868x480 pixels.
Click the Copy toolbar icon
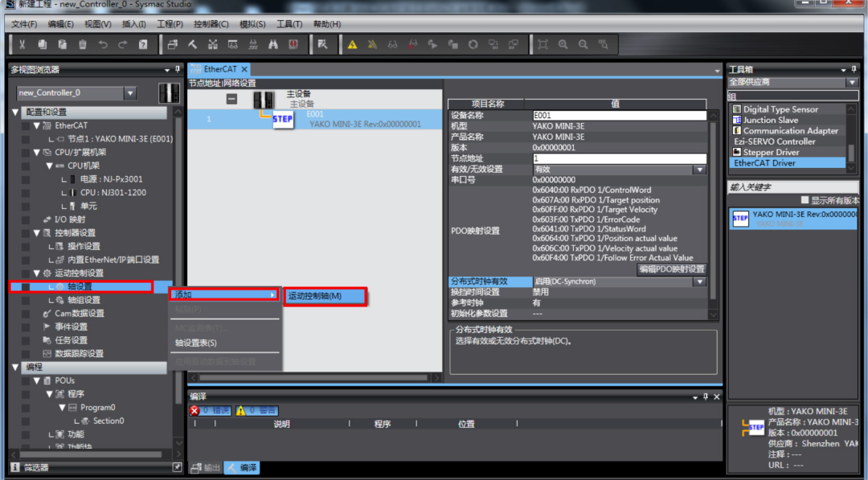click(42, 44)
